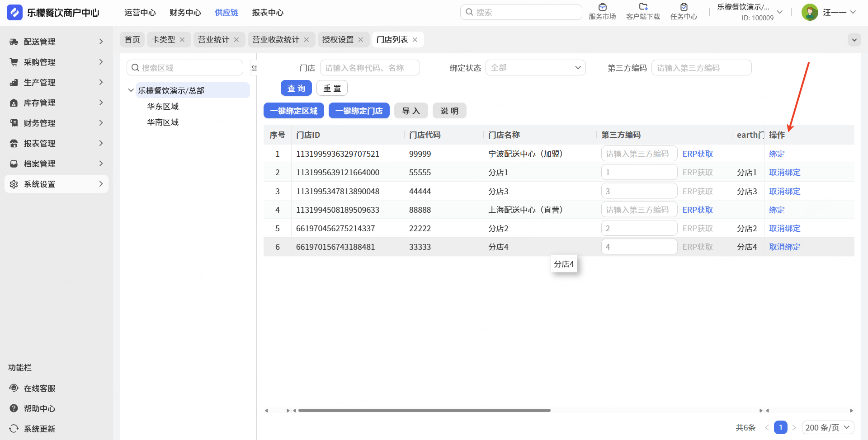This screenshot has height=440, width=868.
Task: Click the 门店ID cell 1131995936329707521
Action: (x=338, y=154)
